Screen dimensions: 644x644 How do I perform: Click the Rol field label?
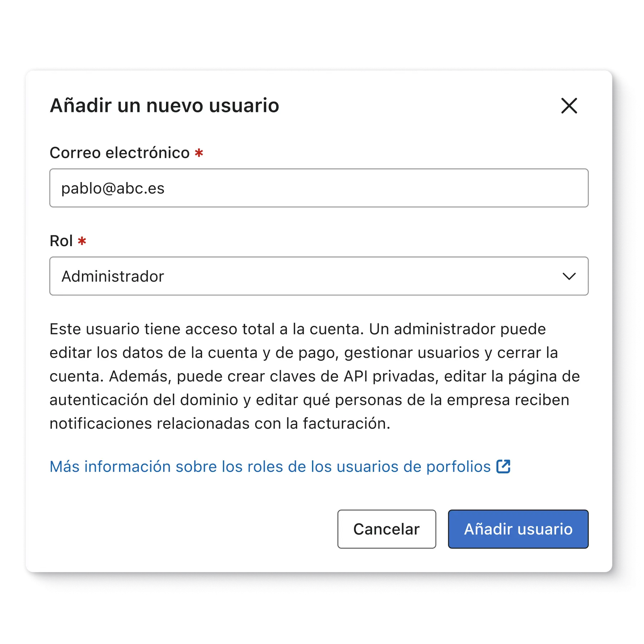tap(61, 241)
